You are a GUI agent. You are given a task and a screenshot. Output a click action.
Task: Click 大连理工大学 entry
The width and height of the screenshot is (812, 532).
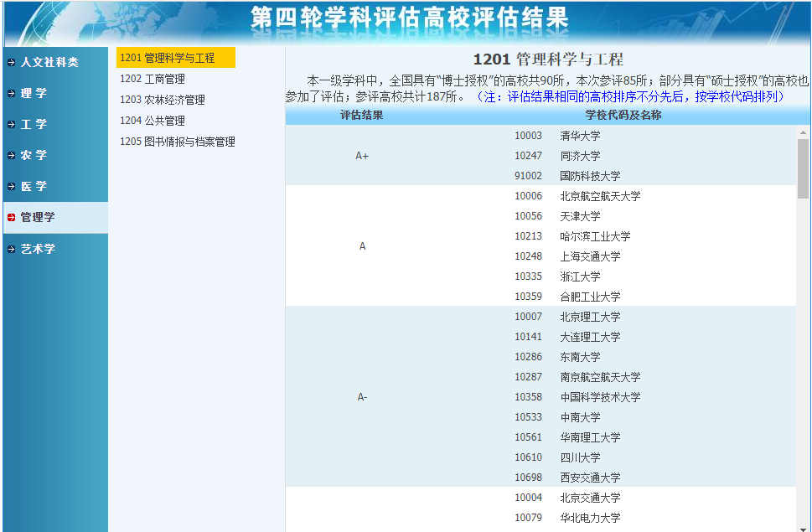coord(590,337)
